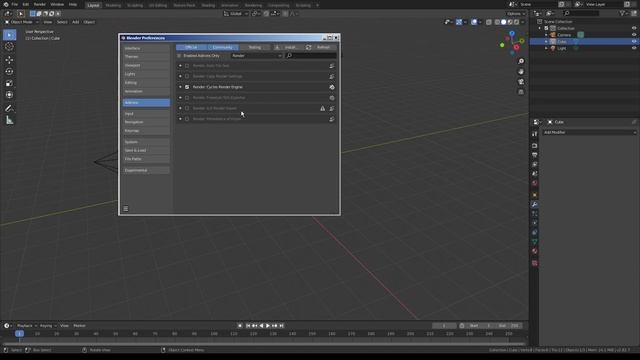Select the Measure tool
The width and height of the screenshot is (640, 360).
(x=9, y=120)
